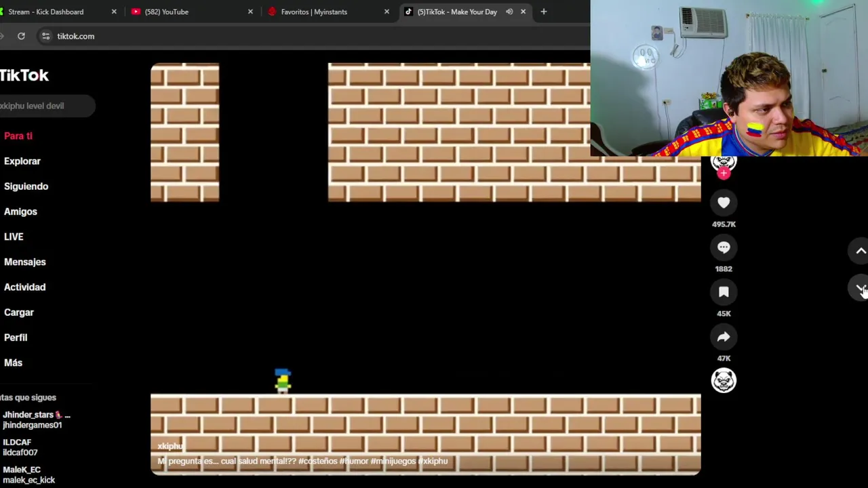Open followed account jhindergames01

tap(37, 420)
